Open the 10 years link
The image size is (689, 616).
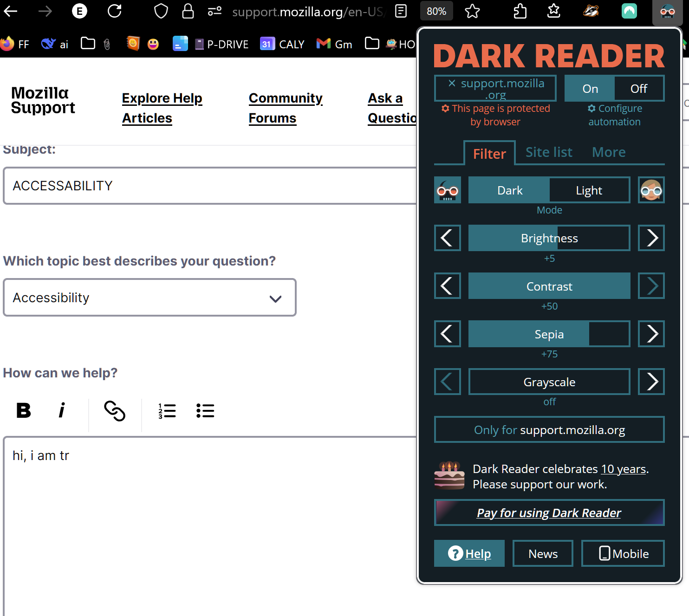click(x=624, y=469)
